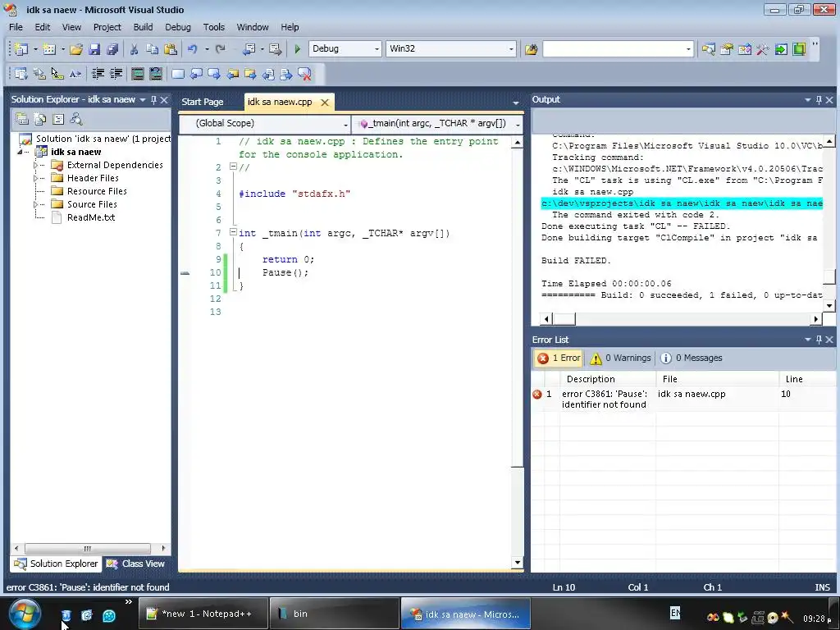Open the Tools menu
The image size is (840, 630).
click(214, 27)
